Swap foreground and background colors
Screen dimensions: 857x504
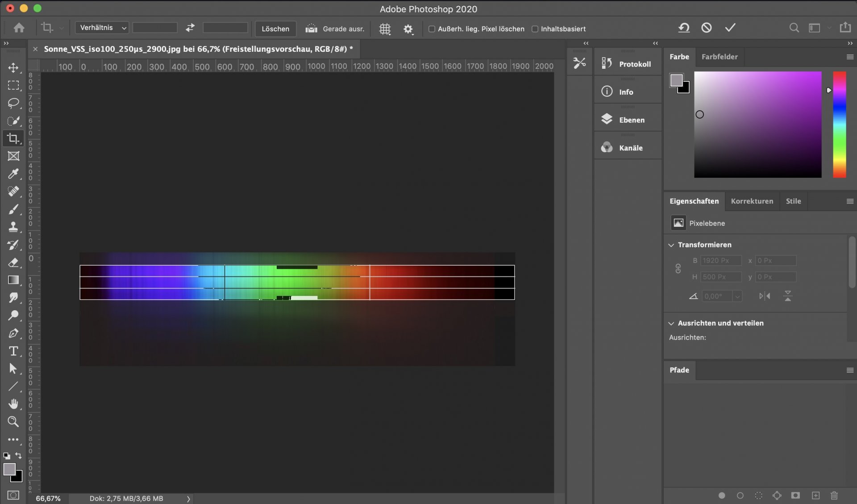coord(18,455)
